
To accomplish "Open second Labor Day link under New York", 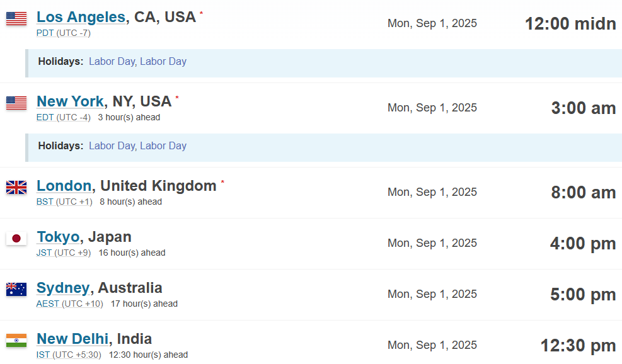I will pyautogui.click(x=163, y=146).
